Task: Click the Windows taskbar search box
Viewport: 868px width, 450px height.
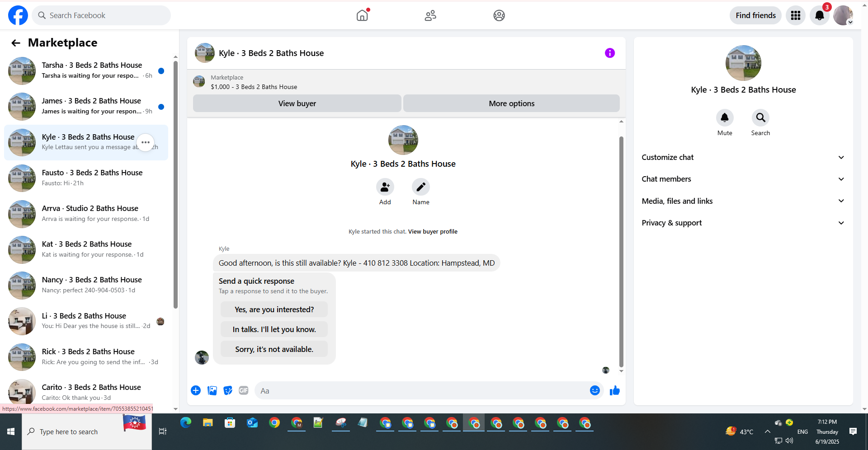Action: [x=87, y=431]
